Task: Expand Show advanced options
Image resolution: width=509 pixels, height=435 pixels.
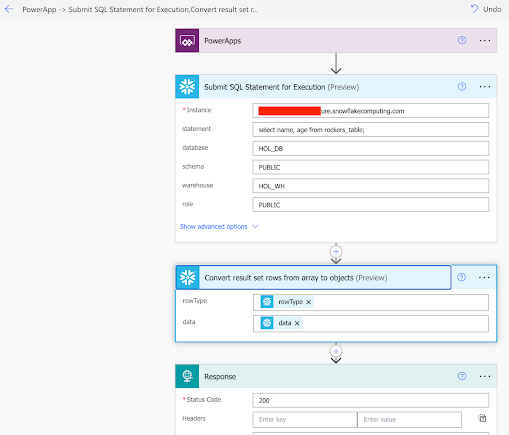Action: pyautogui.click(x=219, y=227)
